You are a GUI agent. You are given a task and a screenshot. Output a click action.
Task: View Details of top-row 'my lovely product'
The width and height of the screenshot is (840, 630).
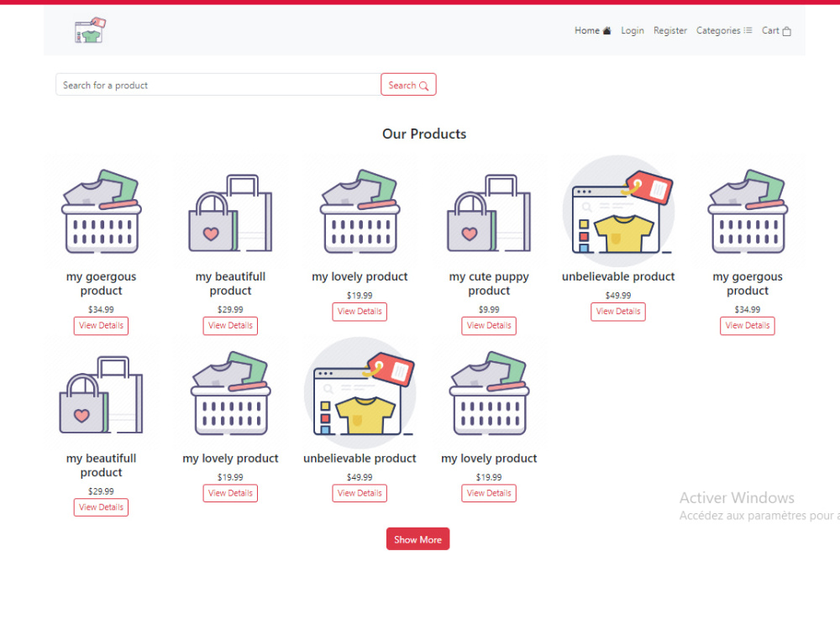tap(360, 312)
